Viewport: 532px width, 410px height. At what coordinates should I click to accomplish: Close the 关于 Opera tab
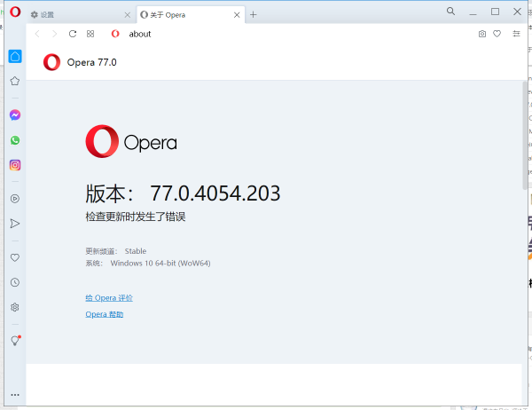click(x=237, y=15)
